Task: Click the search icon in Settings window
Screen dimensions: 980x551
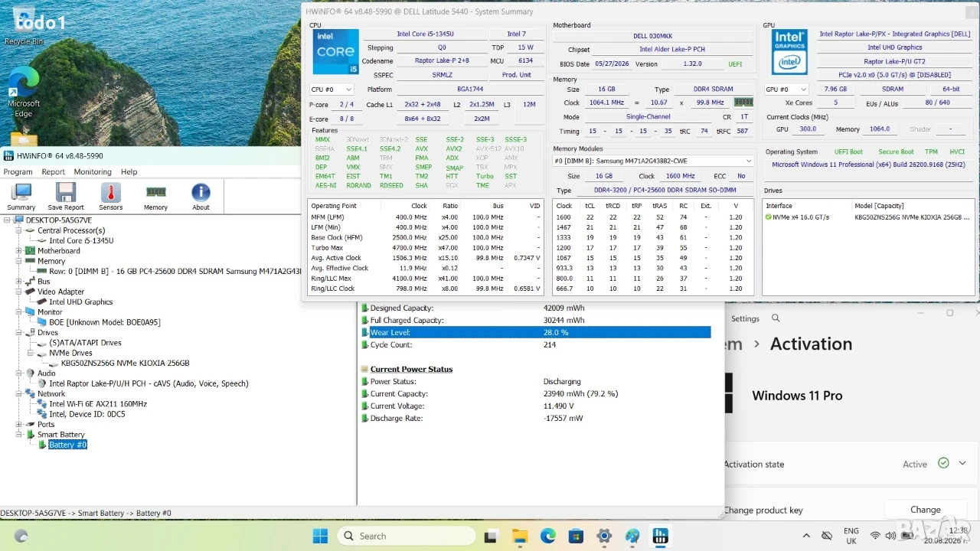Action: [x=776, y=318]
